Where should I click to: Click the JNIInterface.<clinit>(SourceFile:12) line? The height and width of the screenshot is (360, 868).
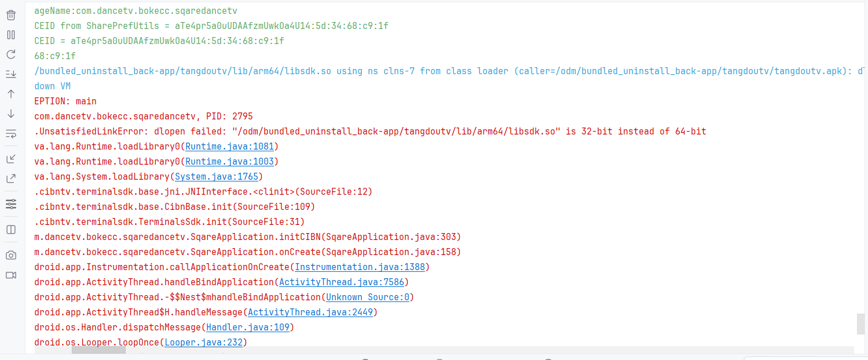(x=203, y=191)
